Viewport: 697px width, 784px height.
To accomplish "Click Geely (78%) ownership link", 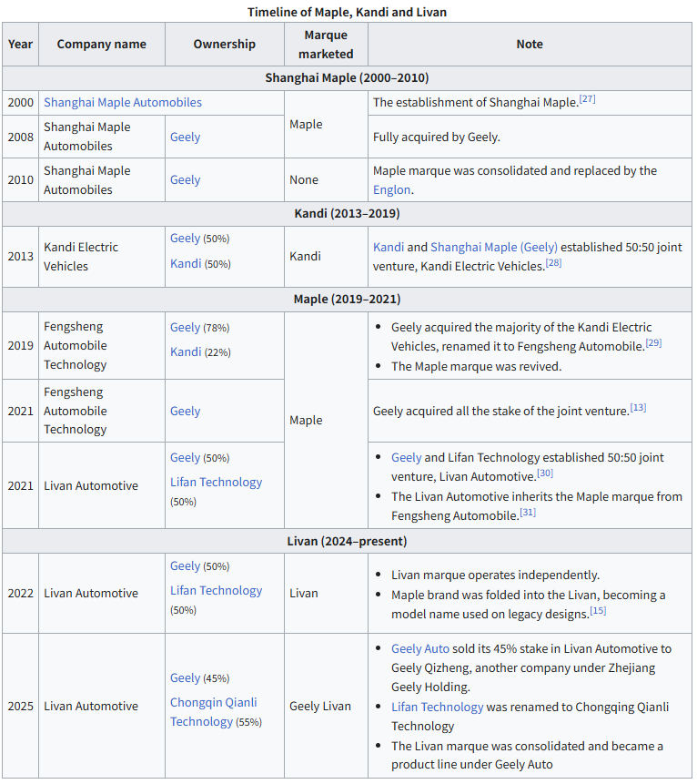I will tap(185, 328).
